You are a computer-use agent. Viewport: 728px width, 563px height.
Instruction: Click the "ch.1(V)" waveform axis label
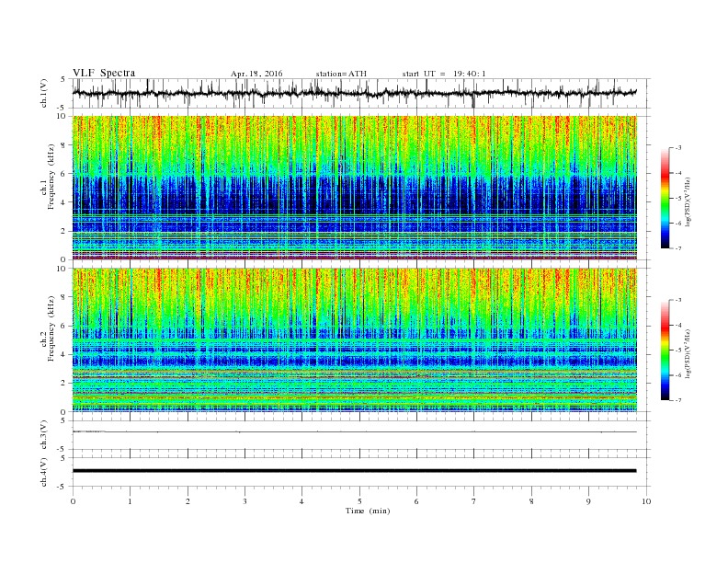pos(44,93)
